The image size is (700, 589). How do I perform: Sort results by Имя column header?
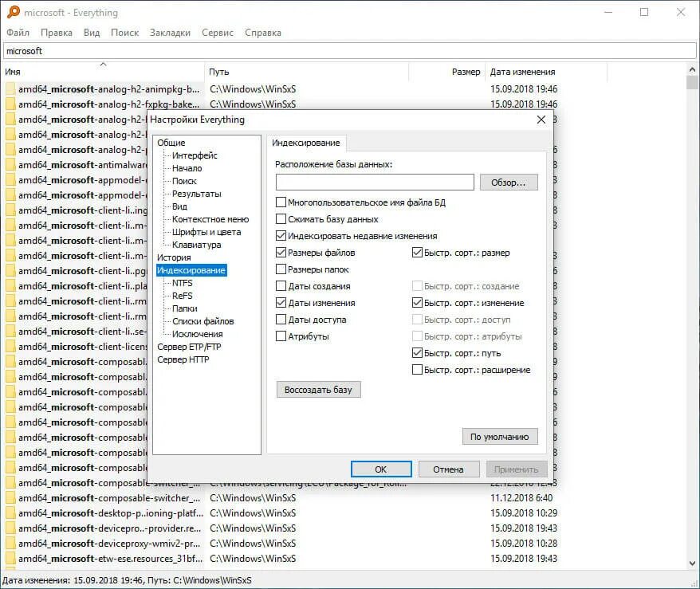[103, 72]
